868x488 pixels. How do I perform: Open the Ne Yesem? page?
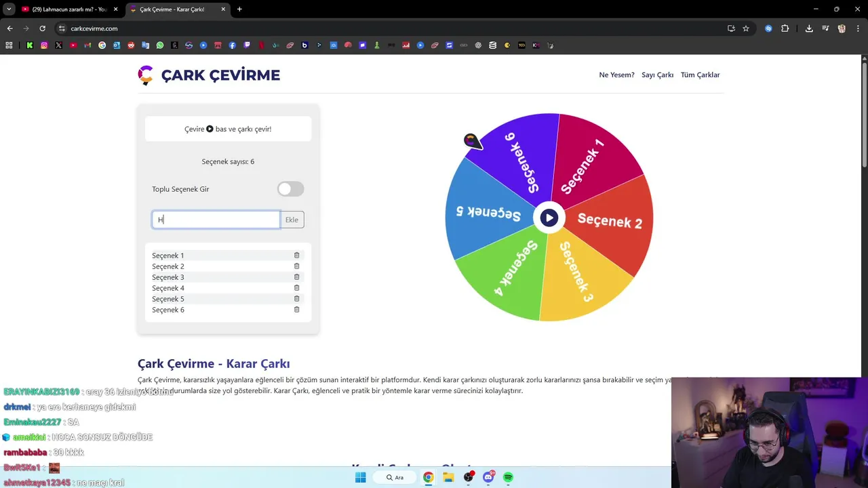(616, 75)
